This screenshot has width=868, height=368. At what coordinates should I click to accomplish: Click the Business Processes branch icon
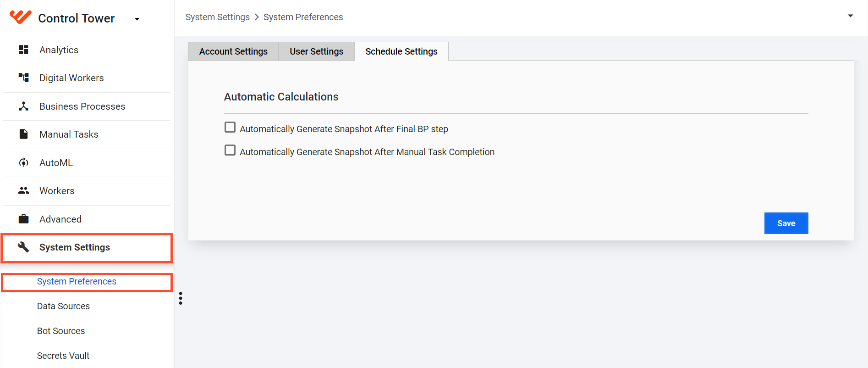pyautogui.click(x=23, y=106)
